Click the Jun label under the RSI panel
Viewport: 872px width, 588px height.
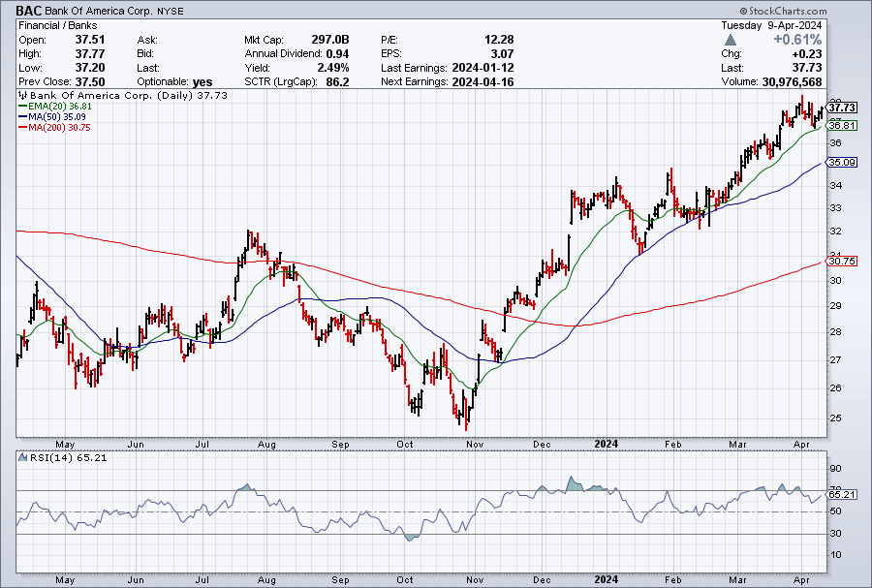pos(136,579)
